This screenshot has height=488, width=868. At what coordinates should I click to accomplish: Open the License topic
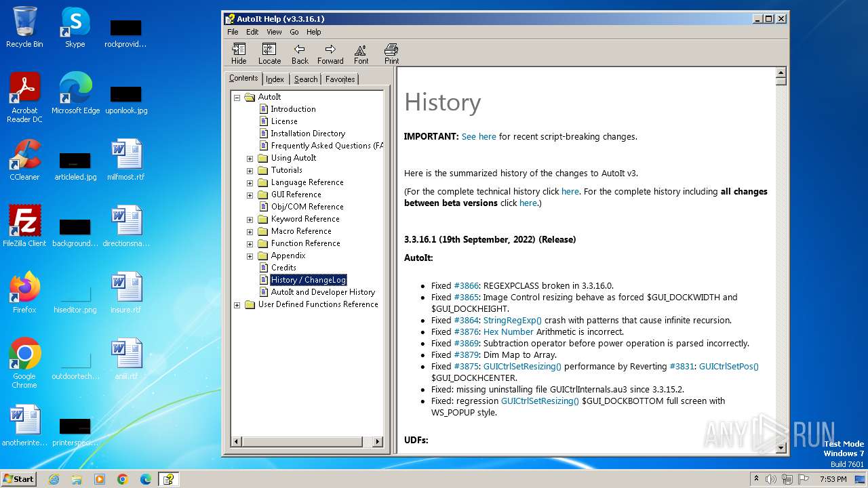[284, 121]
